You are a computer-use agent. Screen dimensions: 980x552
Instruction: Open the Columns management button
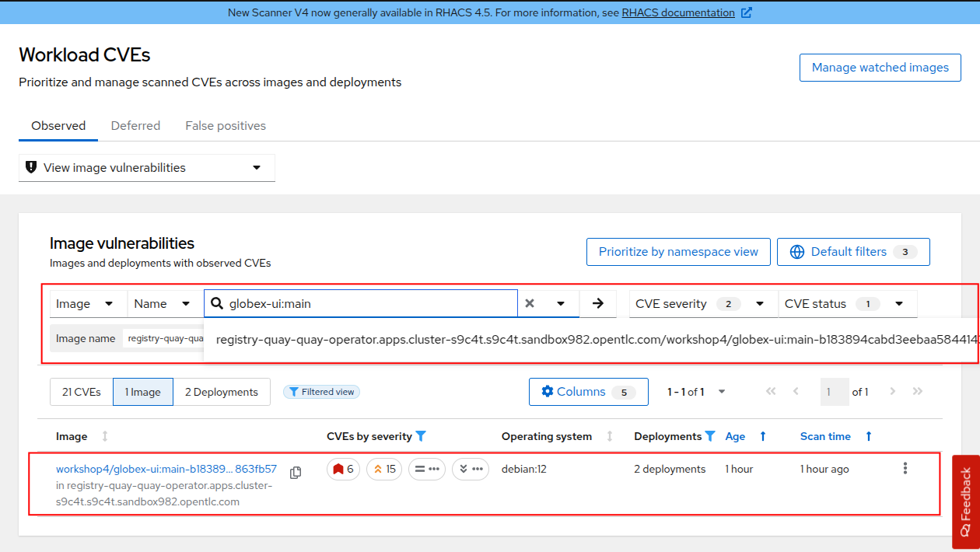pyautogui.click(x=589, y=392)
